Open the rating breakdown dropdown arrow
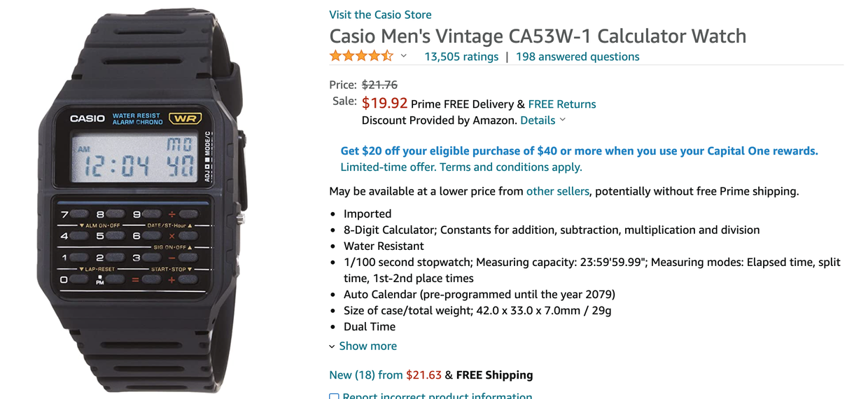Image resolution: width=868 pixels, height=399 pixels. 404,56
